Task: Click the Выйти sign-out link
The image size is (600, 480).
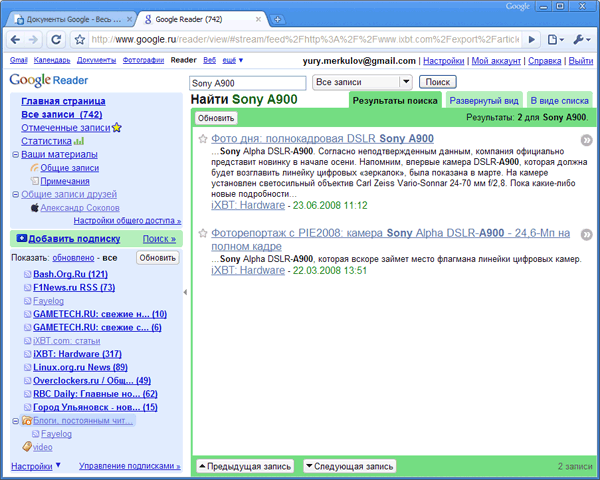Action: pyautogui.click(x=580, y=61)
